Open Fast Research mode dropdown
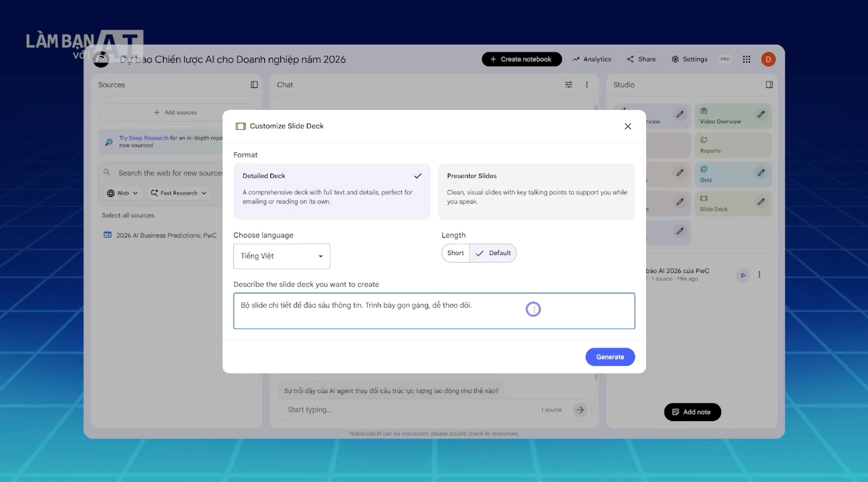Screen dimensions: 868x482 [178, 193]
